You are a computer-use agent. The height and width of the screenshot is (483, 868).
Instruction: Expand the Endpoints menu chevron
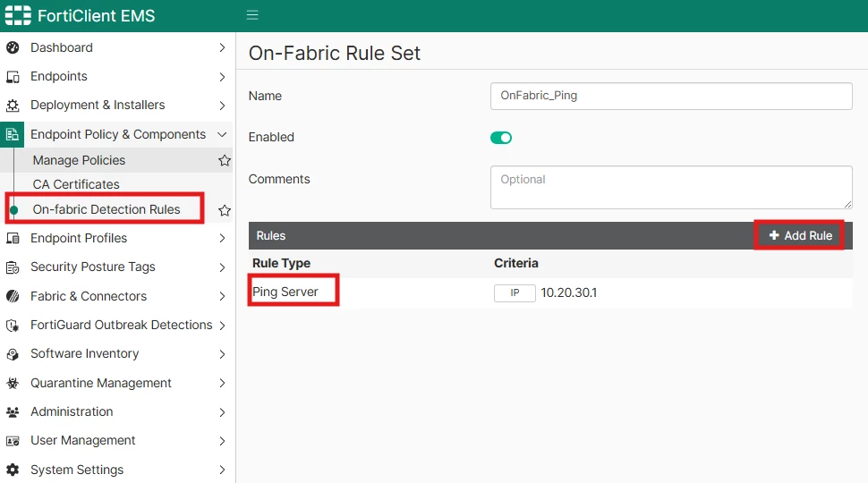(222, 77)
